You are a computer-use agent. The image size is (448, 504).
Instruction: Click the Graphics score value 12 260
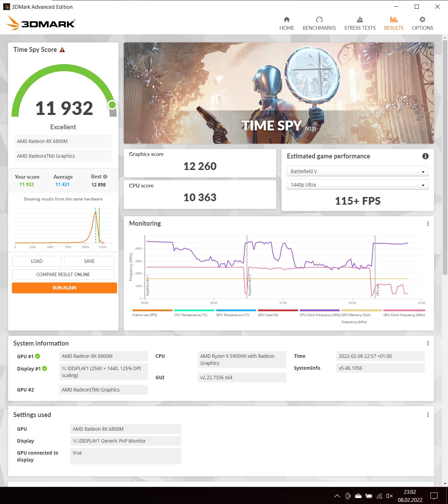coord(200,166)
